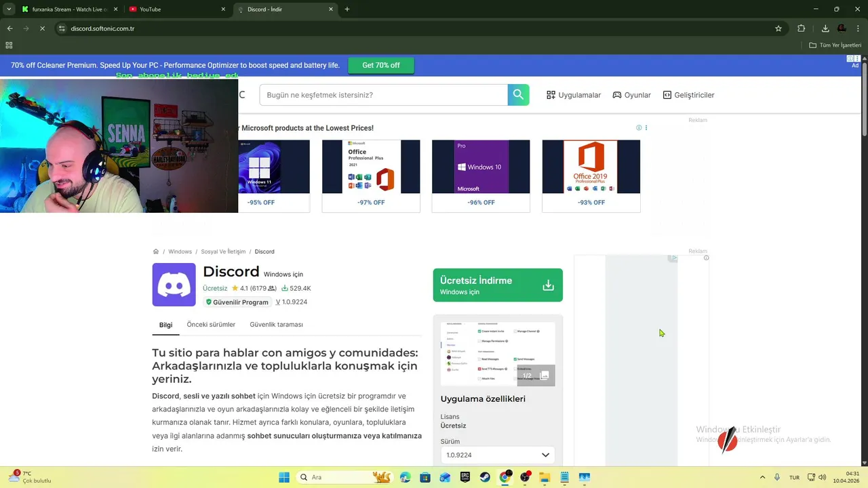The image size is (868, 488).
Task: Click the Güvenilir Program badge
Action: [x=237, y=302]
